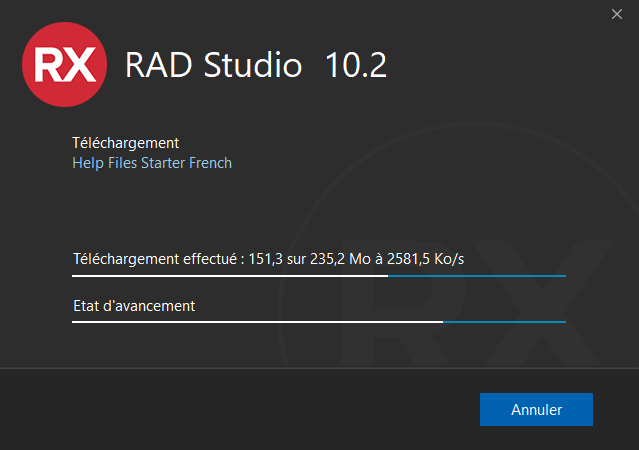Click the blue remaining part of the Etat d'avancement bar
Image resolution: width=639 pixels, height=450 pixels.
(x=505, y=322)
